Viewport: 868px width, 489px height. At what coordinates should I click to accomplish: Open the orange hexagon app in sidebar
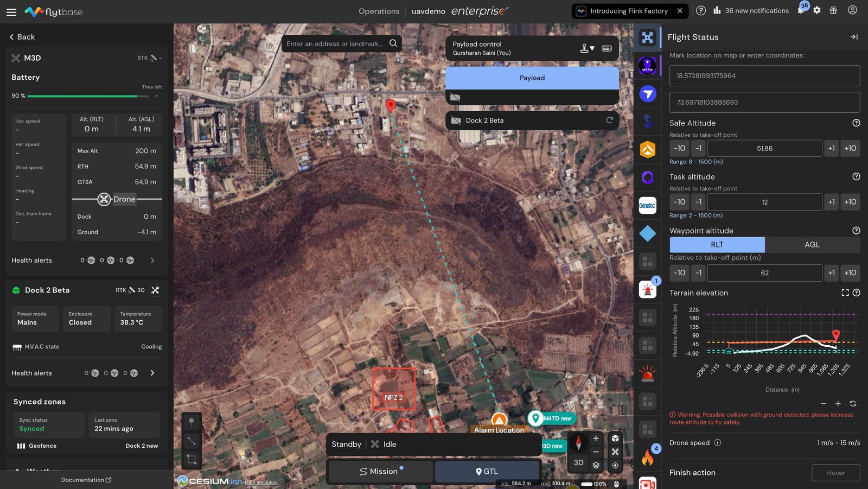648,150
